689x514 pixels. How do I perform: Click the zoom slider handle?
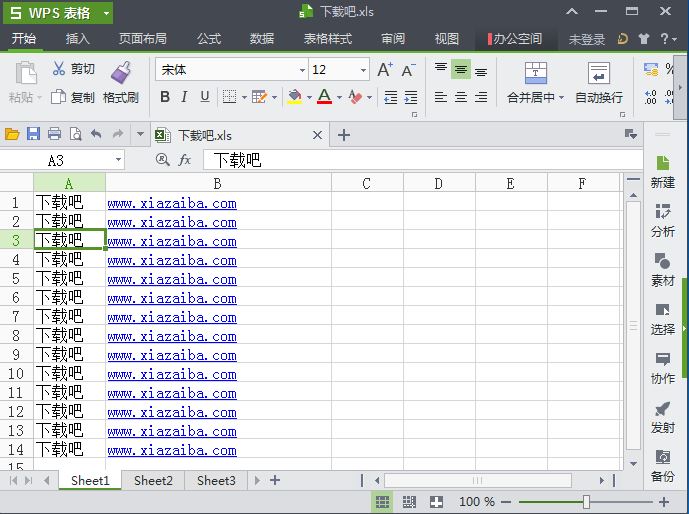click(x=586, y=502)
